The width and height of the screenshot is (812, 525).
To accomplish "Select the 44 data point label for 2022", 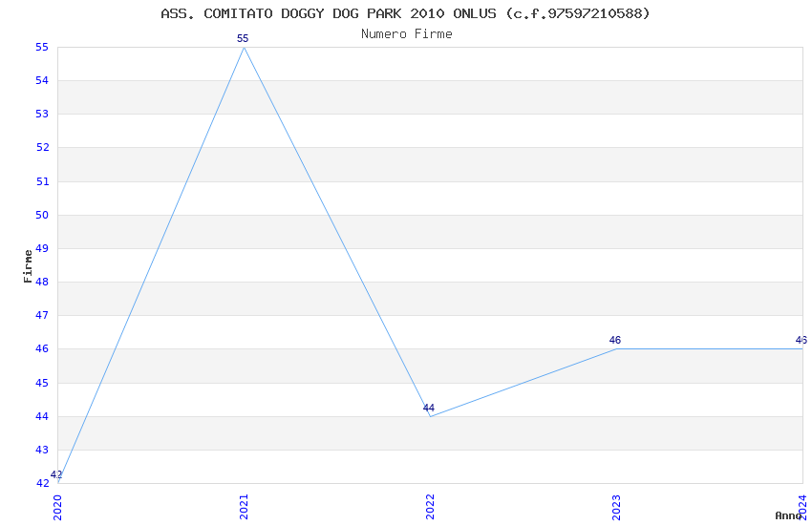I will coord(428,408).
